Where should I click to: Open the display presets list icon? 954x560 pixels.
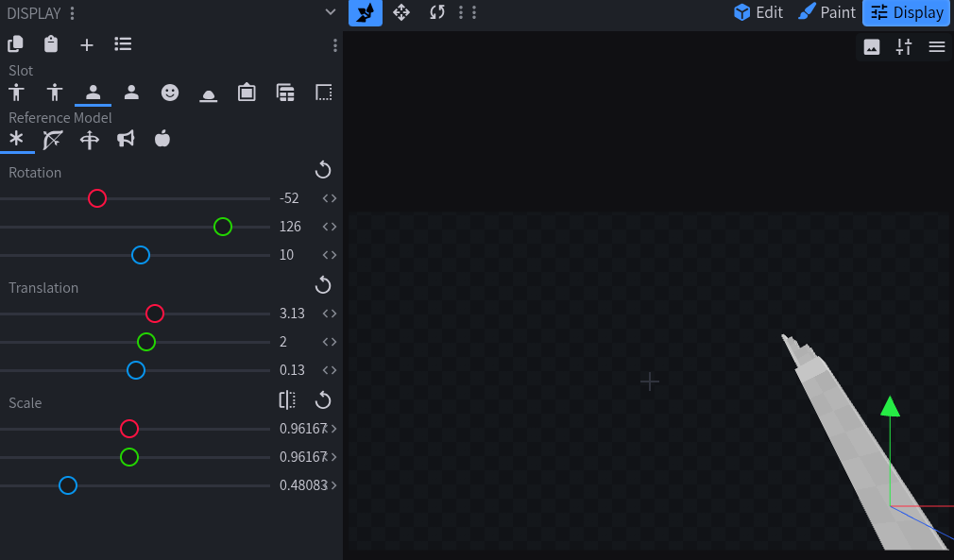[123, 44]
